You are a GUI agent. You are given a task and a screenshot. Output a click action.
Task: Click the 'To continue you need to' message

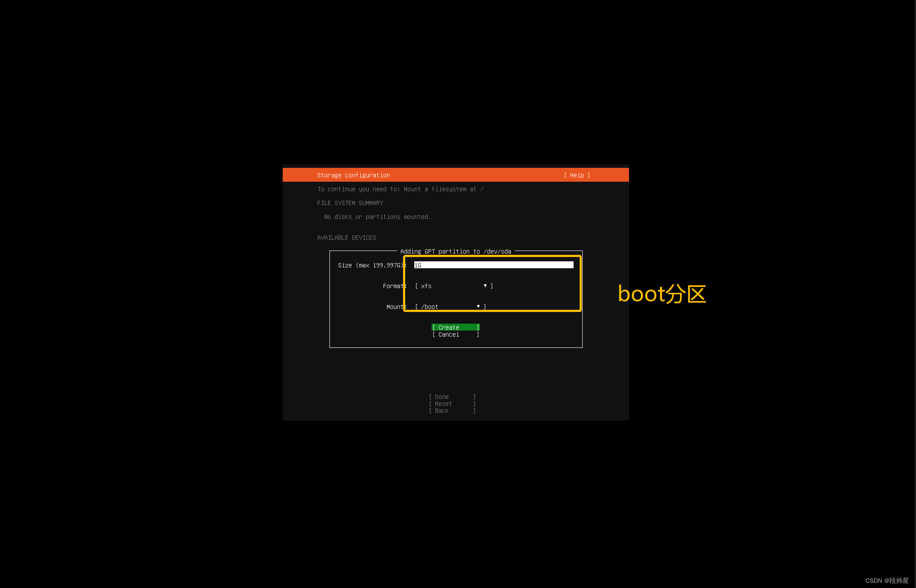click(x=400, y=189)
